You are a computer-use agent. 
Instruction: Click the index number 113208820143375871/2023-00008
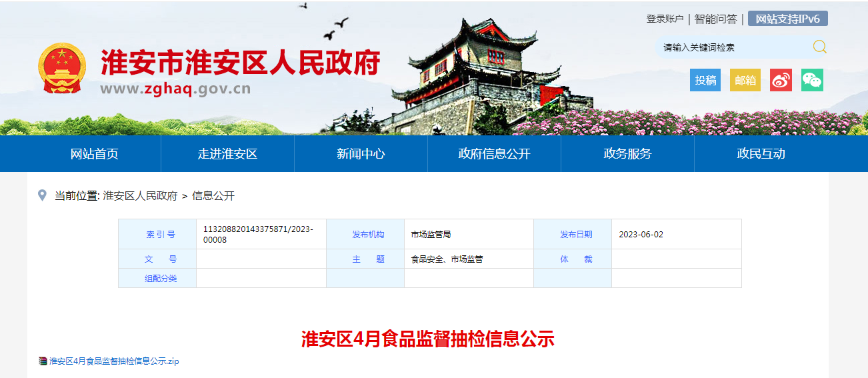tap(258, 234)
